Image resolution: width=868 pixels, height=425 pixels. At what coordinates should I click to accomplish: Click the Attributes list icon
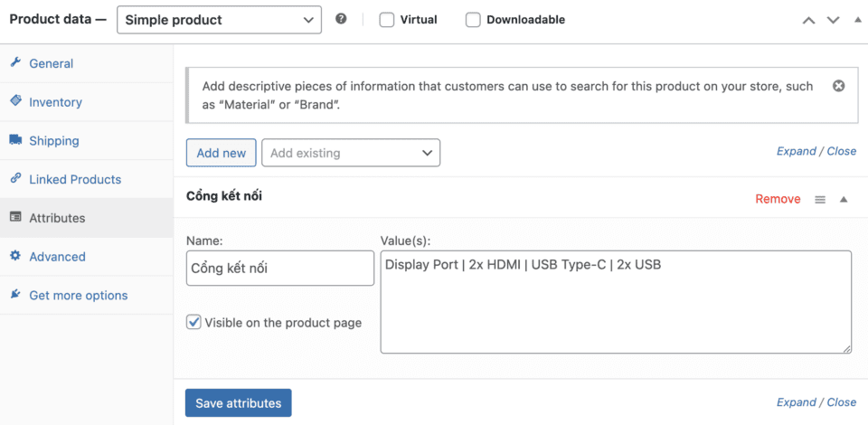click(15, 217)
